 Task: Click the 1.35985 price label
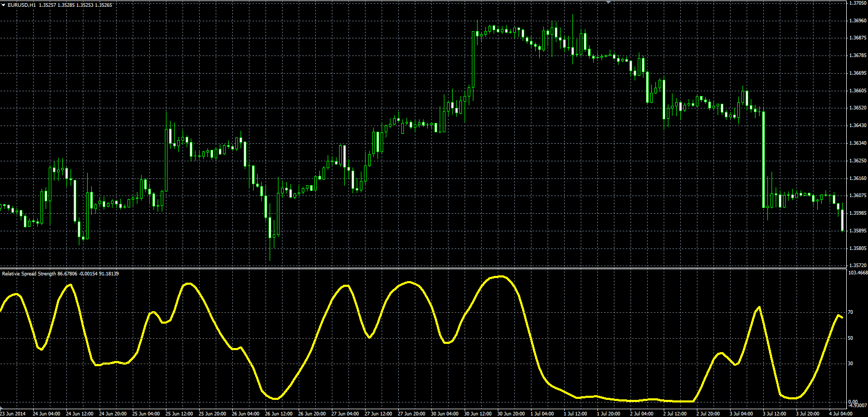[x=858, y=213]
